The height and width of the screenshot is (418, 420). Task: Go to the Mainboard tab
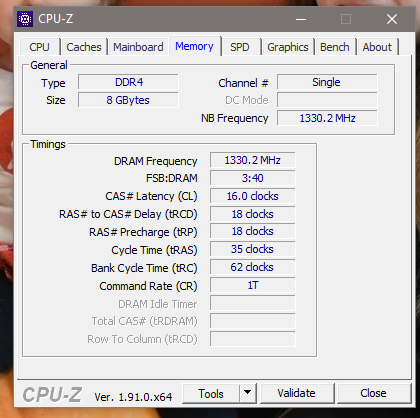(138, 47)
